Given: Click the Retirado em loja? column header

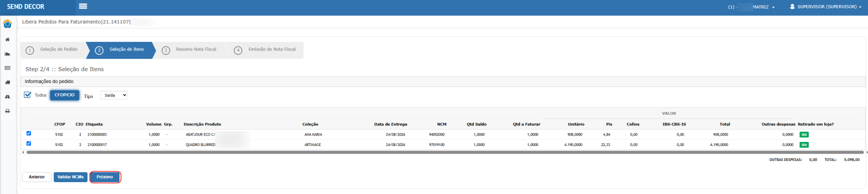Looking at the screenshot, I should click(x=816, y=124).
